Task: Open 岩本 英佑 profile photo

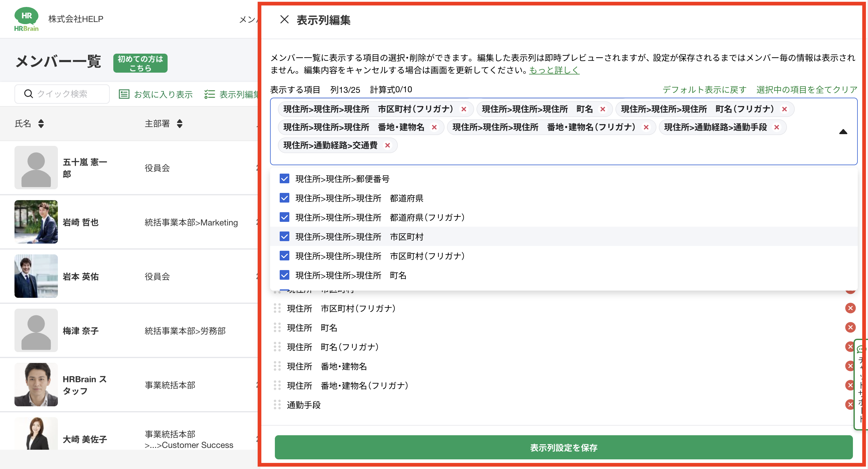Action: tap(36, 276)
